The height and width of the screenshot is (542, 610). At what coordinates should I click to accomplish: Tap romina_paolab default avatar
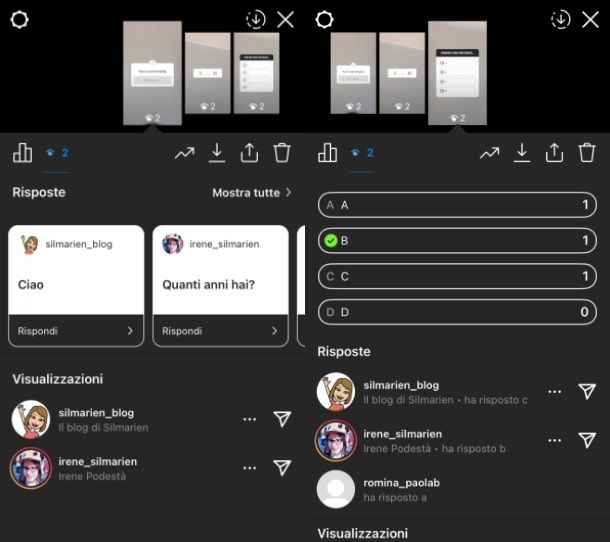coord(336,489)
